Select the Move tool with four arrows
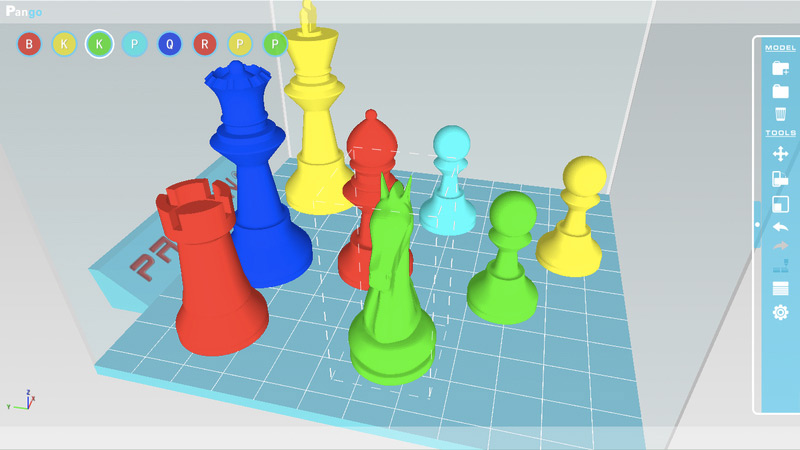The image size is (800, 450). pos(780,154)
